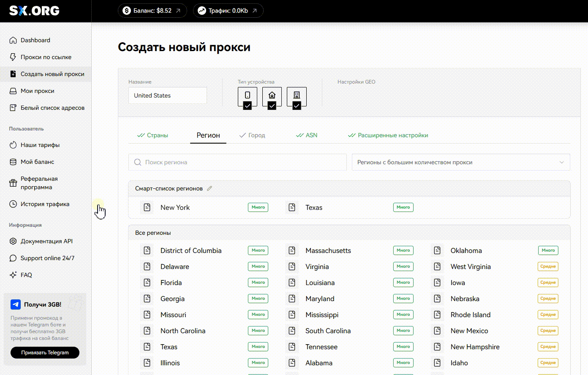Screen dimensions: 588x375
Task: Click the flame icon for Наши тарифы
Action: pos(13,145)
